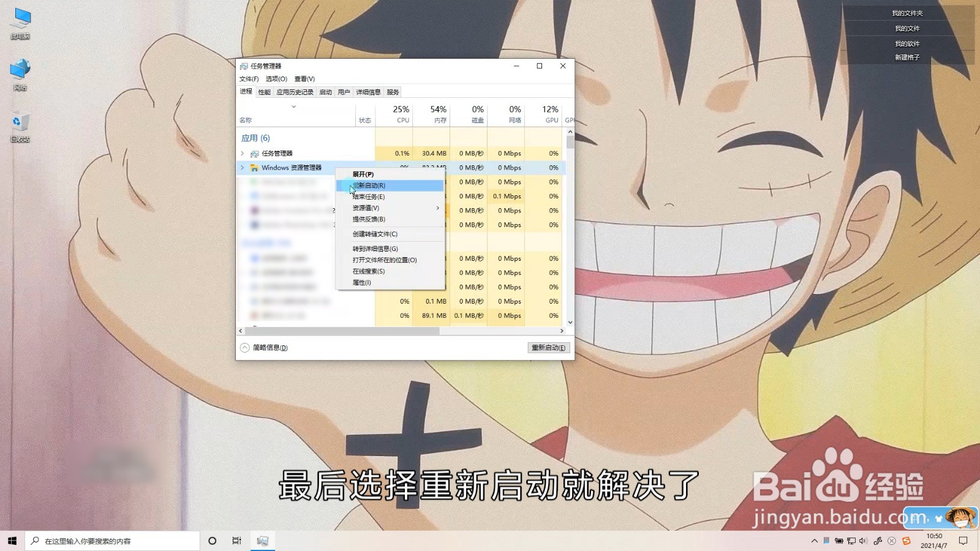The width and height of the screenshot is (980, 551).
Task: Click the horizontal scrollbar right arrow
Action: [562, 331]
